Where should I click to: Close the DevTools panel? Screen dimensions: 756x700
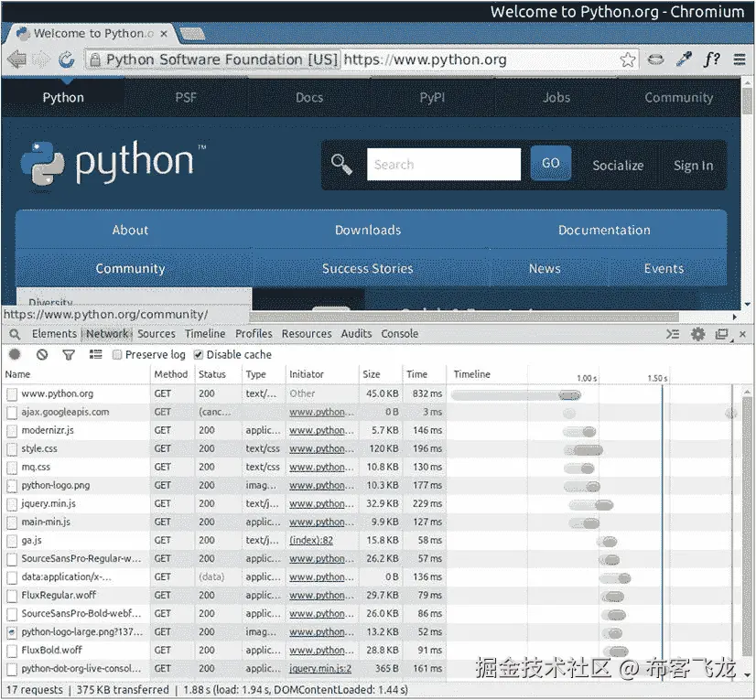(742, 334)
